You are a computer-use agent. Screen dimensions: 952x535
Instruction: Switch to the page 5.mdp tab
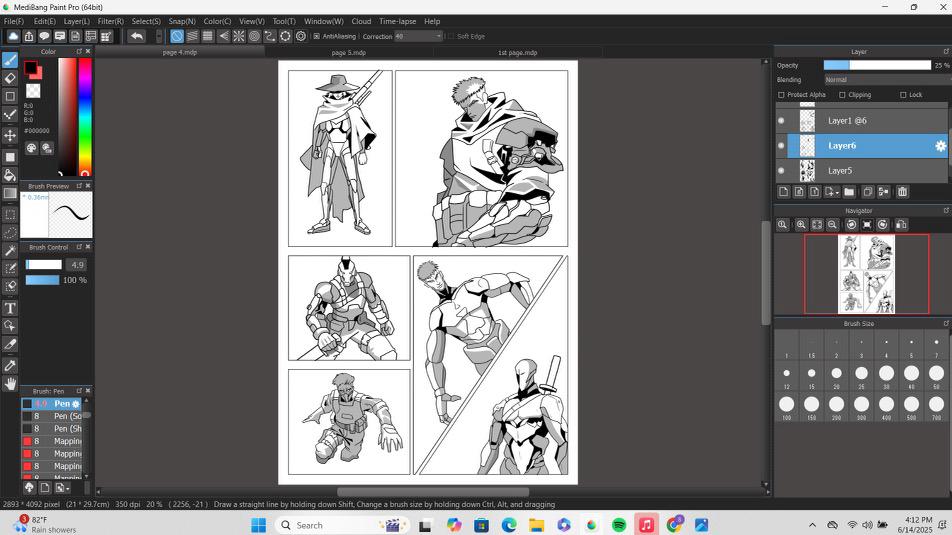(x=349, y=52)
